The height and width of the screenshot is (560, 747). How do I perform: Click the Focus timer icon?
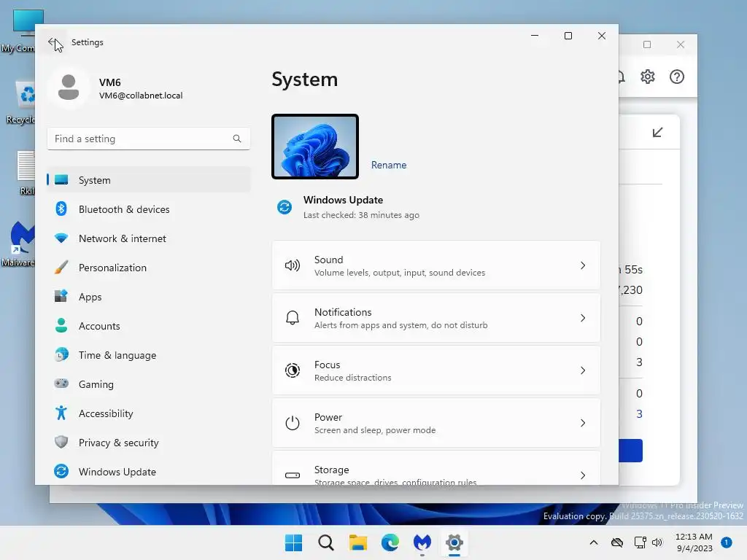(293, 370)
